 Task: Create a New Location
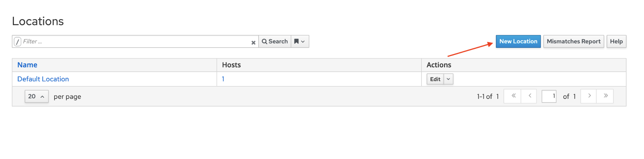click(x=518, y=41)
